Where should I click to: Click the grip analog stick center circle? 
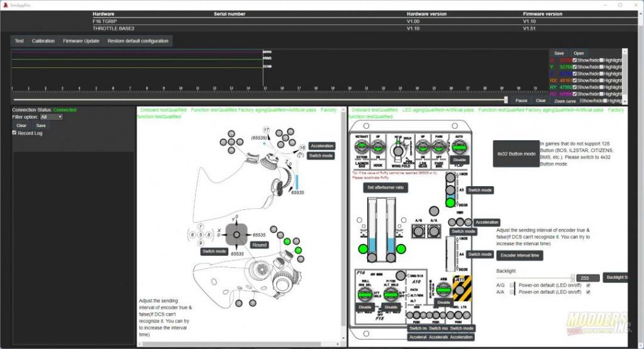coord(236,235)
